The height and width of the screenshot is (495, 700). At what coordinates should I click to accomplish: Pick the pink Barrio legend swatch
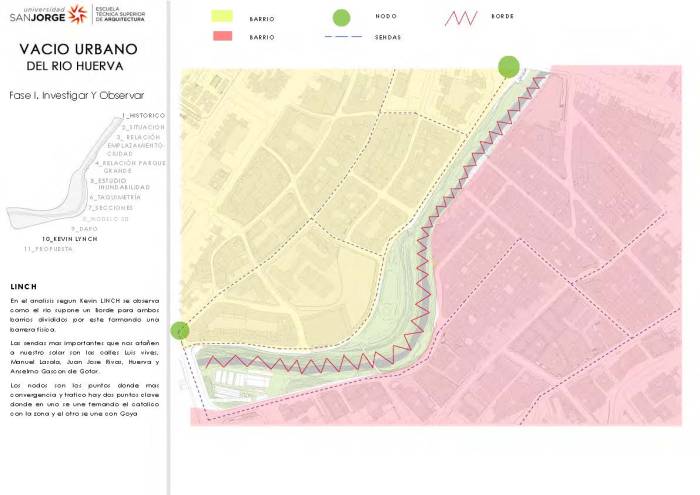(x=222, y=36)
